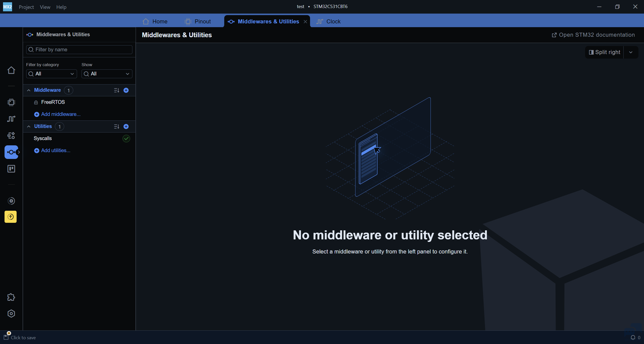Image resolution: width=644 pixels, height=344 pixels.
Task: Click lock icon beside FreeRTOS
Action: tap(36, 102)
